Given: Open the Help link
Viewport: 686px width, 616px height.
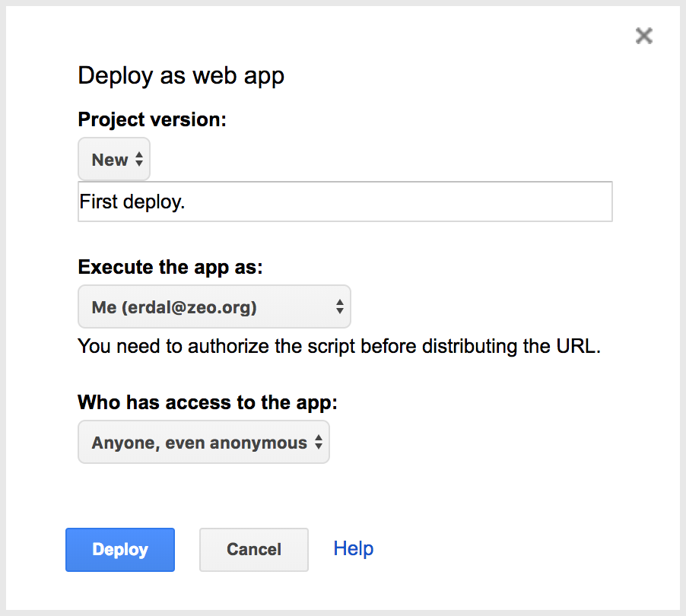Looking at the screenshot, I should 354,548.
